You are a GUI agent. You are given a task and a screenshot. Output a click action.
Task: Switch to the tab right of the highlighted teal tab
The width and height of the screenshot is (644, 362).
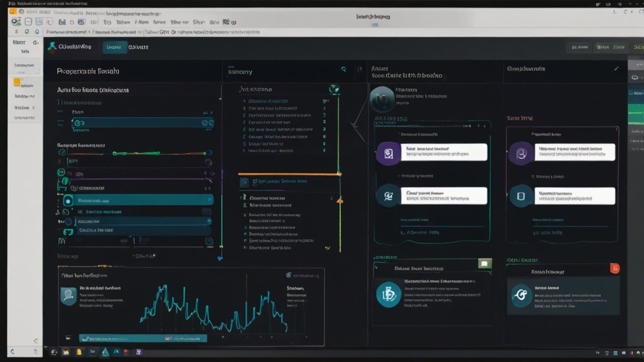(x=138, y=47)
